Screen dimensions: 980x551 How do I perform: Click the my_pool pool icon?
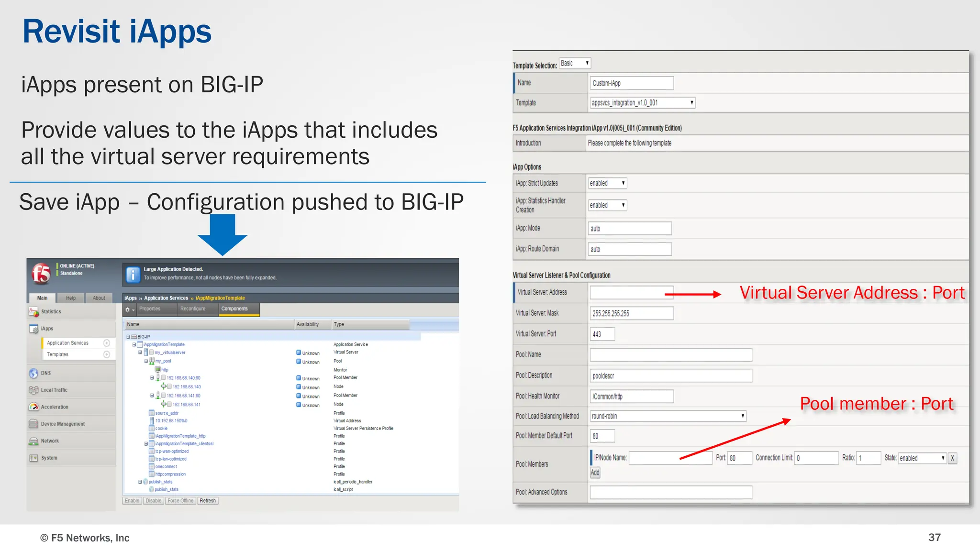point(152,361)
